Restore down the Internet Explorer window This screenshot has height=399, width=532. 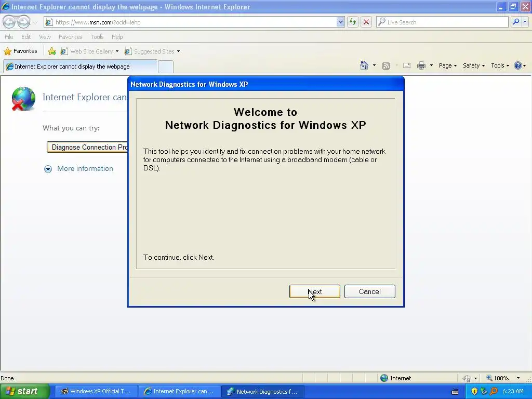point(513,7)
